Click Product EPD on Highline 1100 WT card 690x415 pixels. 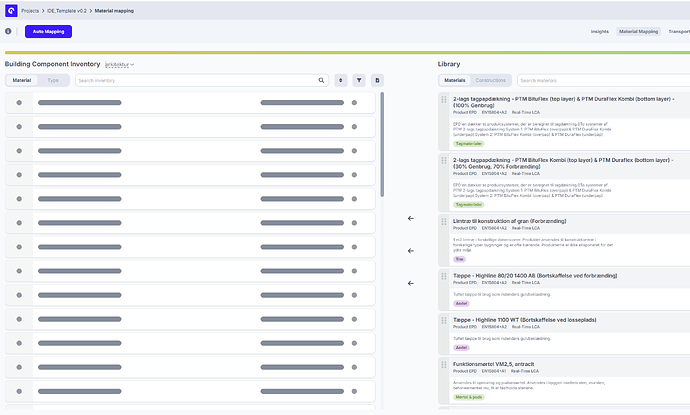pos(465,327)
